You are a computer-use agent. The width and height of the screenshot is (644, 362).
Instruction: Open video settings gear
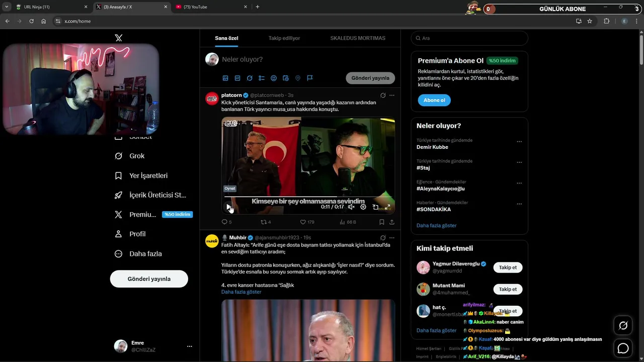363,207
